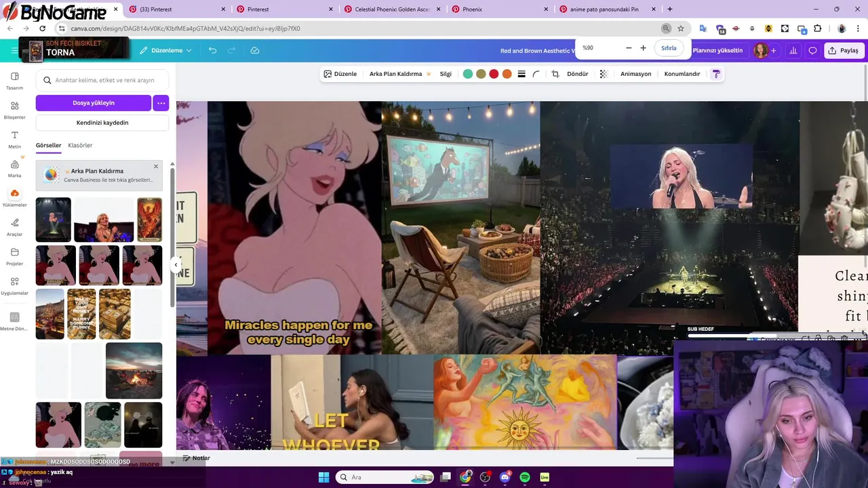Click the cloud save status icon
This screenshot has height=488, width=868.
tap(255, 50)
